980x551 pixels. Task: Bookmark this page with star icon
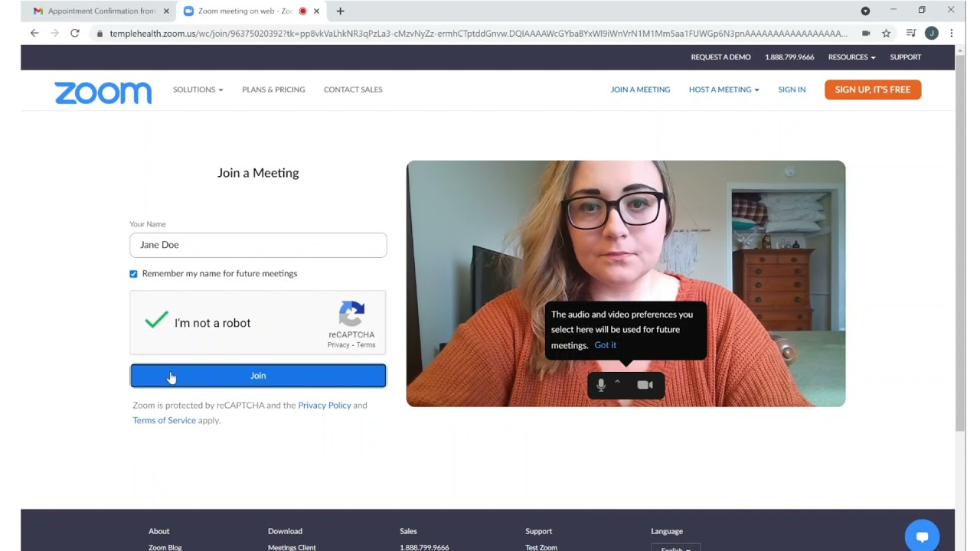click(886, 33)
